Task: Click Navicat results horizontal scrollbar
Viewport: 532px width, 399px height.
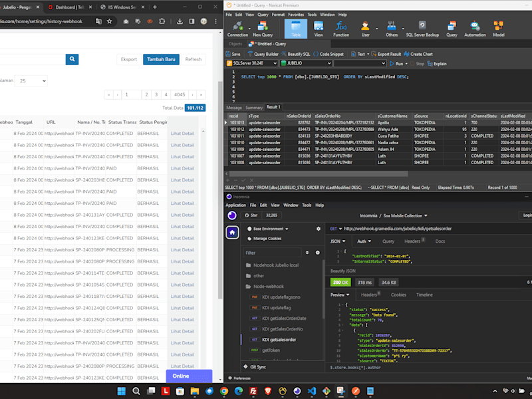Action: click(x=319, y=174)
